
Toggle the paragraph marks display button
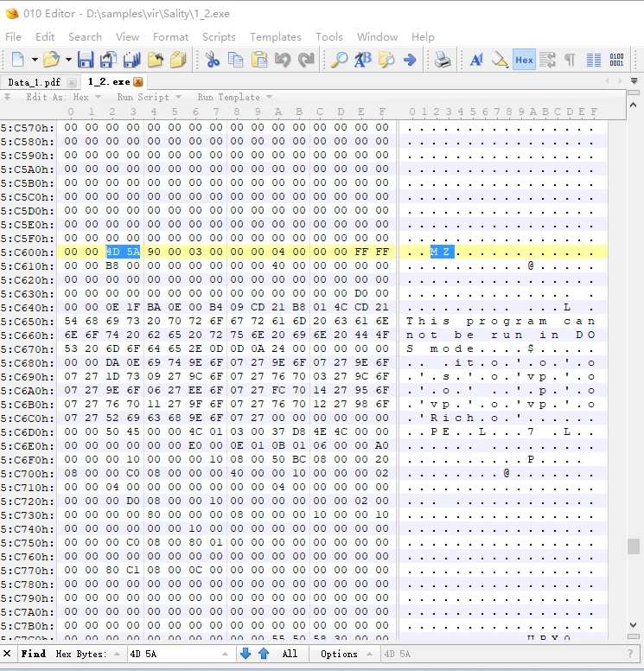[570, 60]
